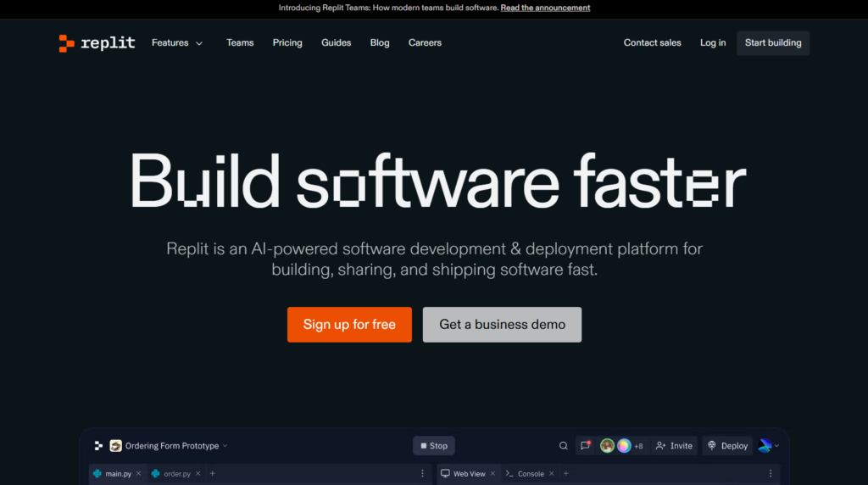The image size is (868, 485).
Task: Add a new file tab after order.py
Action: tap(212, 474)
